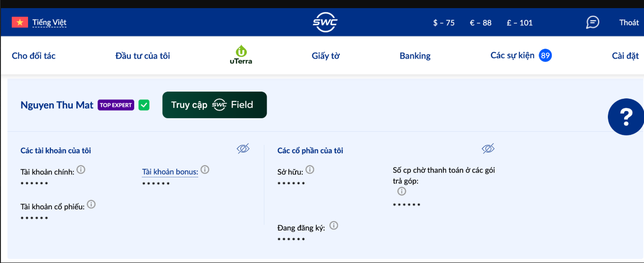Click the Truy cập SWC Field button

[x=214, y=105]
